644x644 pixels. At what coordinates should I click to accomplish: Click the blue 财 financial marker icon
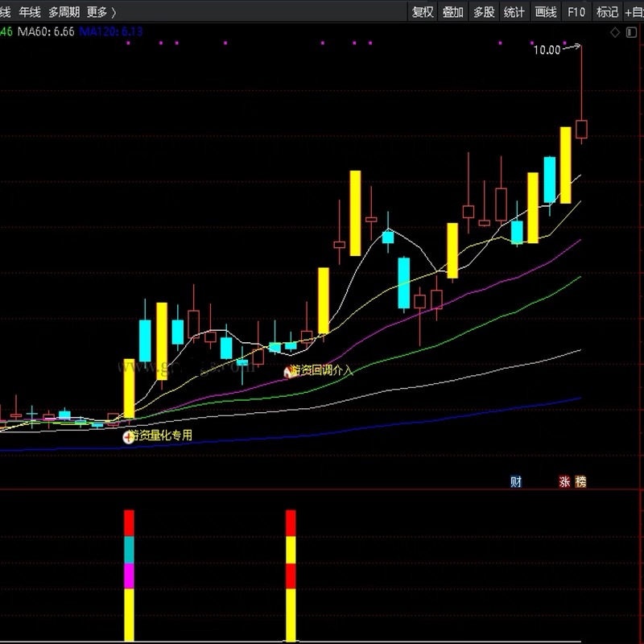point(516,481)
